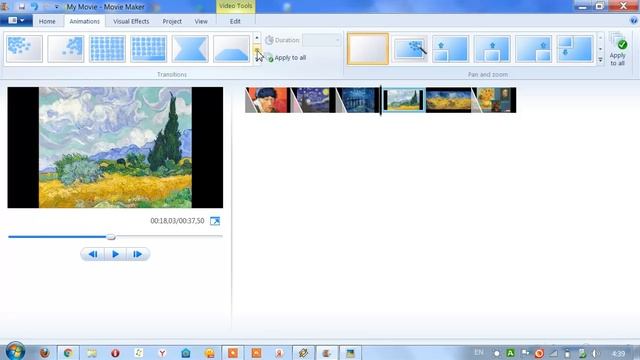This screenshot has width=640, height=360.
Task: Apply the dissolve transition with dots in top-right corner
Action: click(x=66, y=49)
